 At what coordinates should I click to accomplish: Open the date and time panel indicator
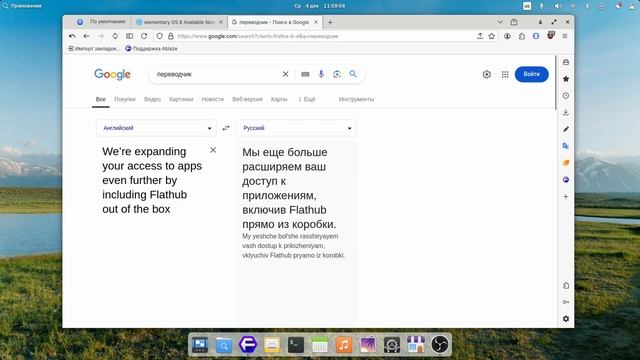320,6
